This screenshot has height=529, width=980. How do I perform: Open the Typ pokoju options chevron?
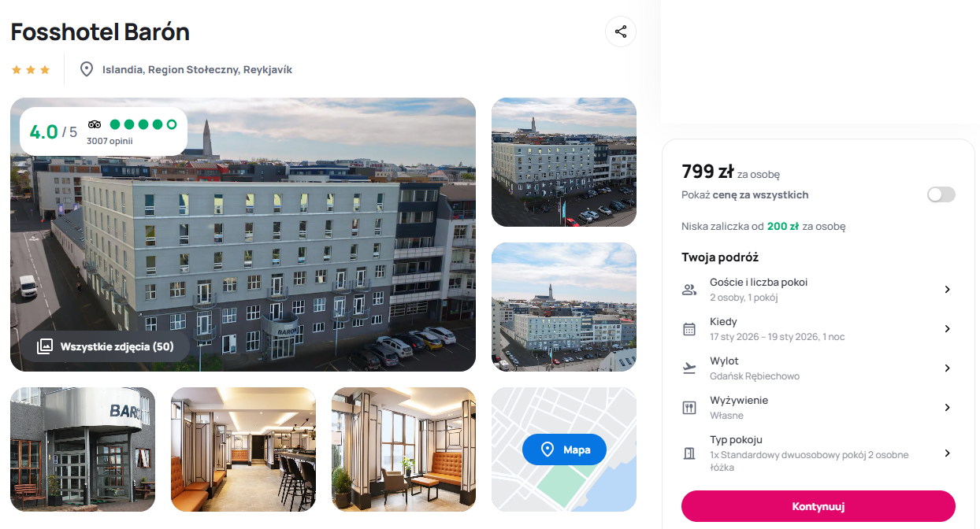(x=947, y=453)
